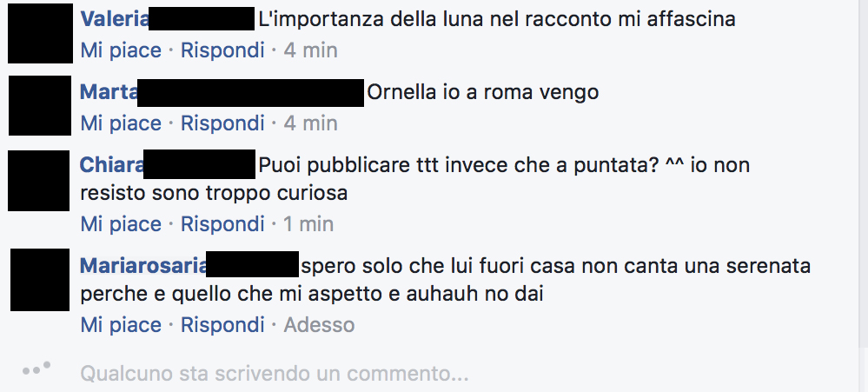
Task: Click Chiara's profile picture thumbnail
Action: click(39, 181)
